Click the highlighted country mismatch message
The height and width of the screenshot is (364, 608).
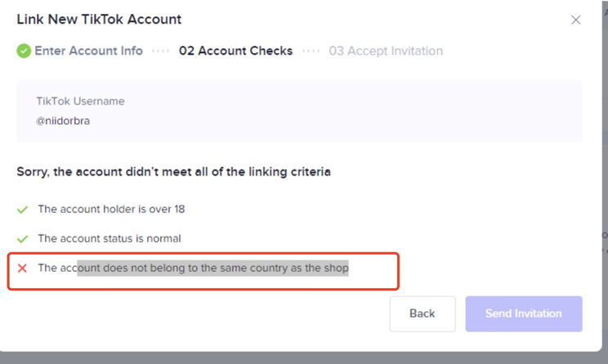(193, 268)
